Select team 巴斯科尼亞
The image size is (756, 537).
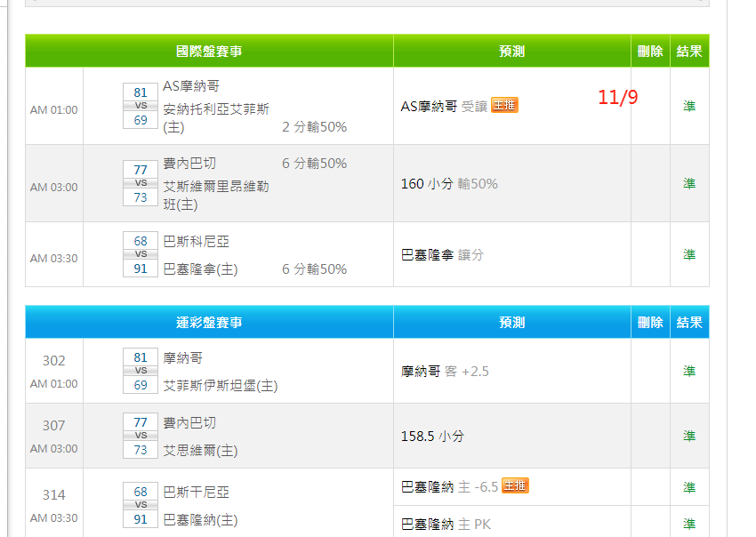(x=196, y=241)
